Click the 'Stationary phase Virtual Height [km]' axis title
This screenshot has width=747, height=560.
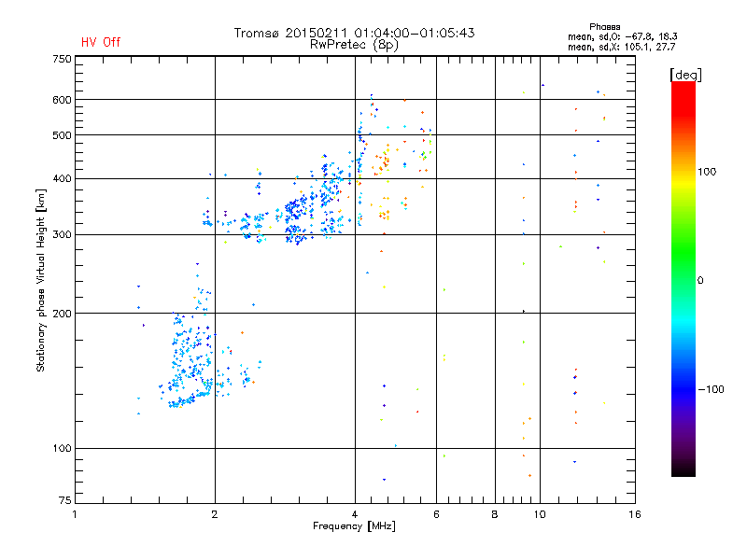click(41, 280)
